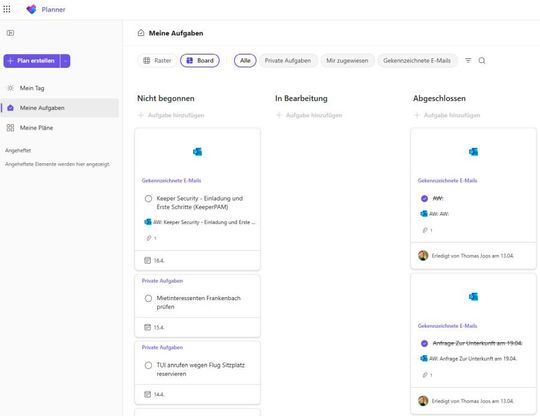This screenshot has height=416, width=540.
Task: Click attachment paperclip on Anfrage Zur Unterkunft card
Action: 425,375
